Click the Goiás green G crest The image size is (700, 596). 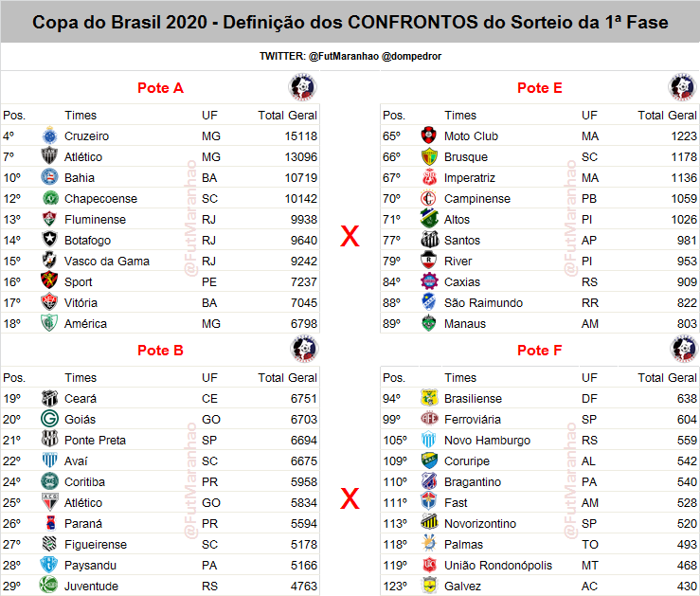click(49, 419)
